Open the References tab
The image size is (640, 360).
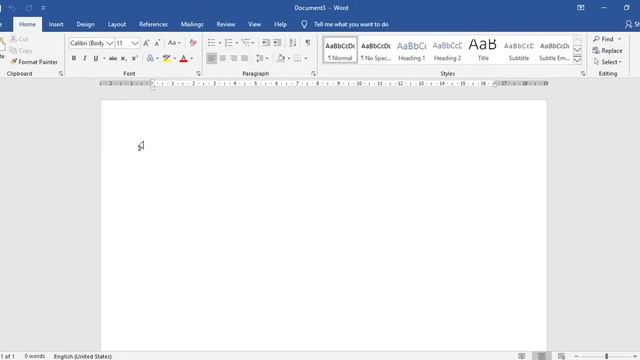coord(153,24)
